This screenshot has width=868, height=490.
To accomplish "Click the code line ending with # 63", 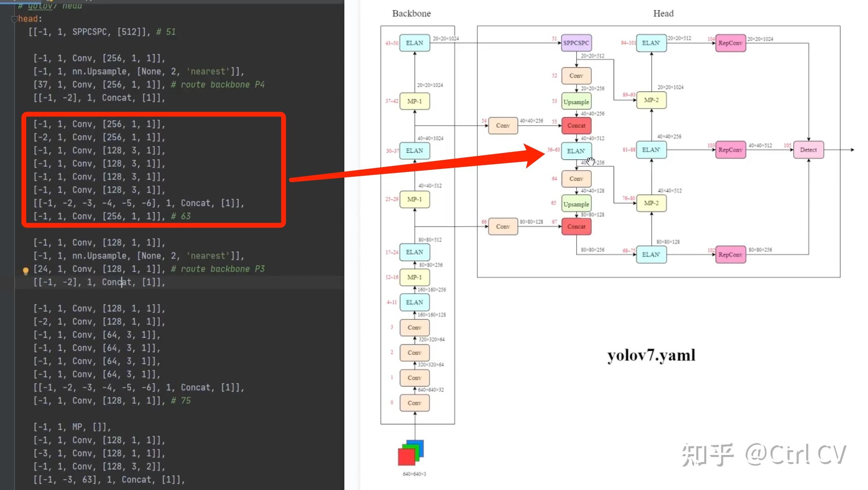I will 111,216.
